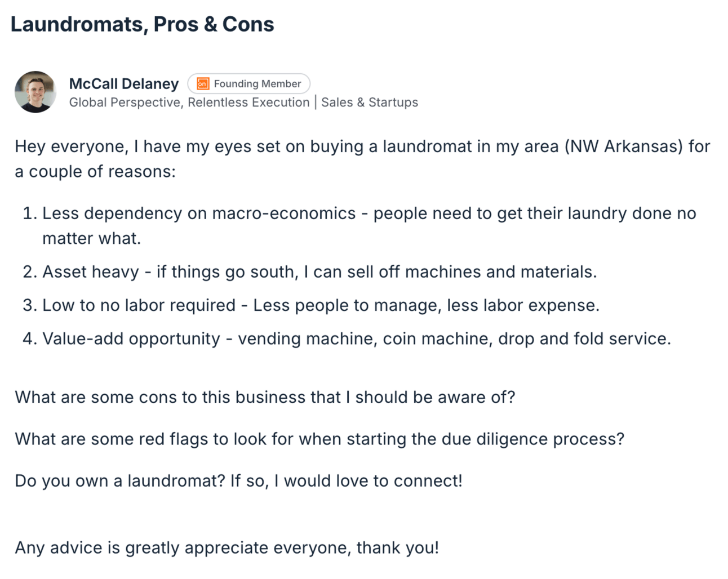Click the Founding Member badge label
The image size is (728, 579).
click(x=258, y=84)
